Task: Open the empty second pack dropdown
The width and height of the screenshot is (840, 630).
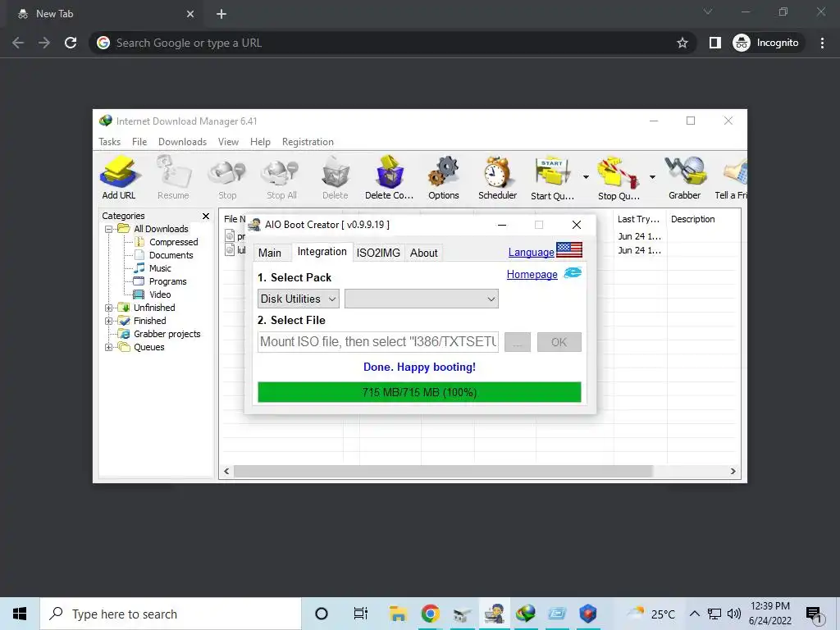Action: pyautogui.click(x=422, y=299)
